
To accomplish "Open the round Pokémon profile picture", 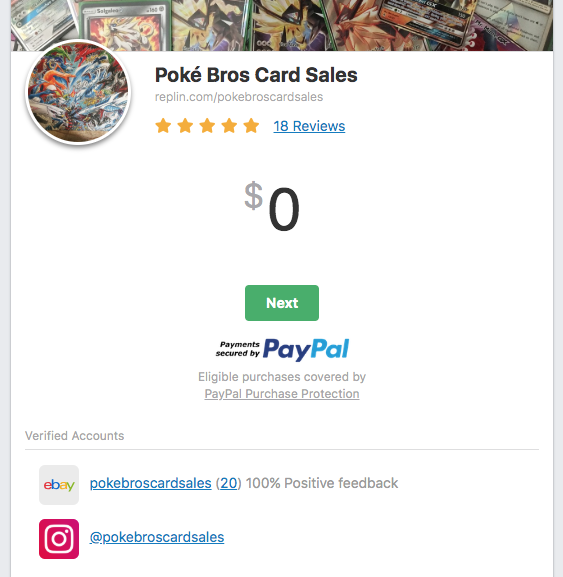I will (x=78, y=92).
